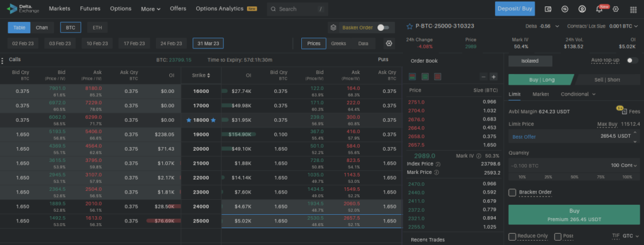Click info icon next to Mark Price
This screenshot has width=644, height=245.
point(436,172)
